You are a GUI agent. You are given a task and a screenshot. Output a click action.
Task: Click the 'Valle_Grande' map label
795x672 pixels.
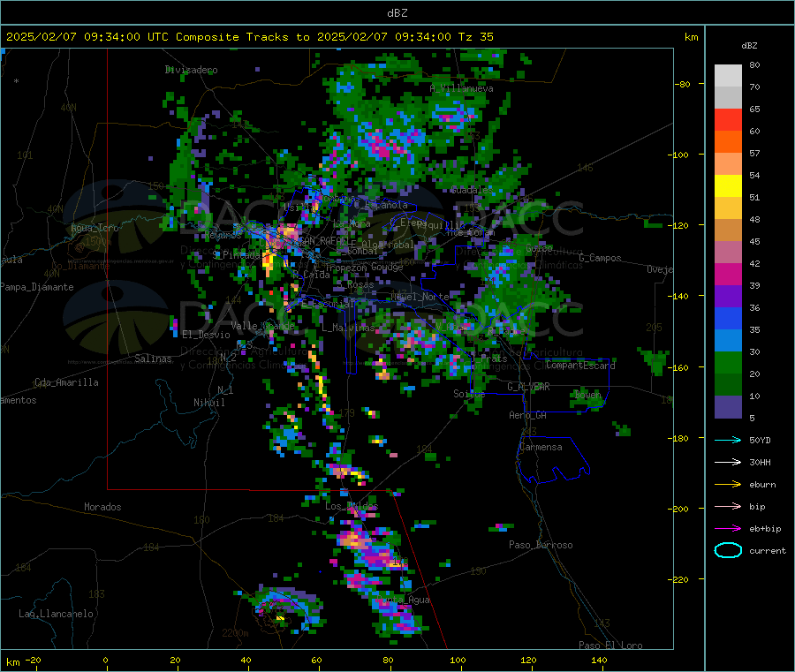(x=262, y=325)
